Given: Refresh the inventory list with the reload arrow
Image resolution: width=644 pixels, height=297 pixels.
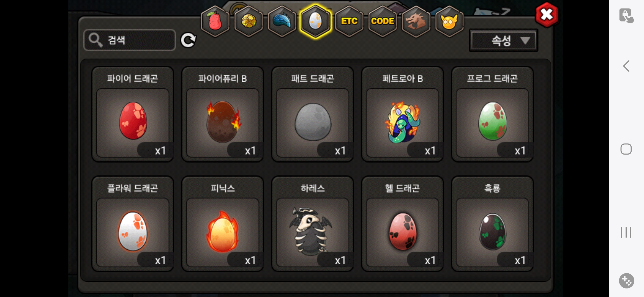Looking at the screenshot, I should pos(189,40).
